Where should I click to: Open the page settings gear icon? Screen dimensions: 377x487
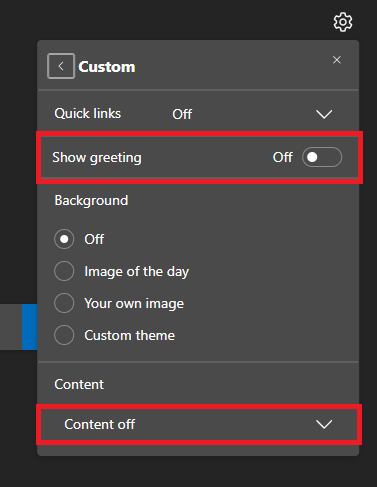(x=343, y=22)
